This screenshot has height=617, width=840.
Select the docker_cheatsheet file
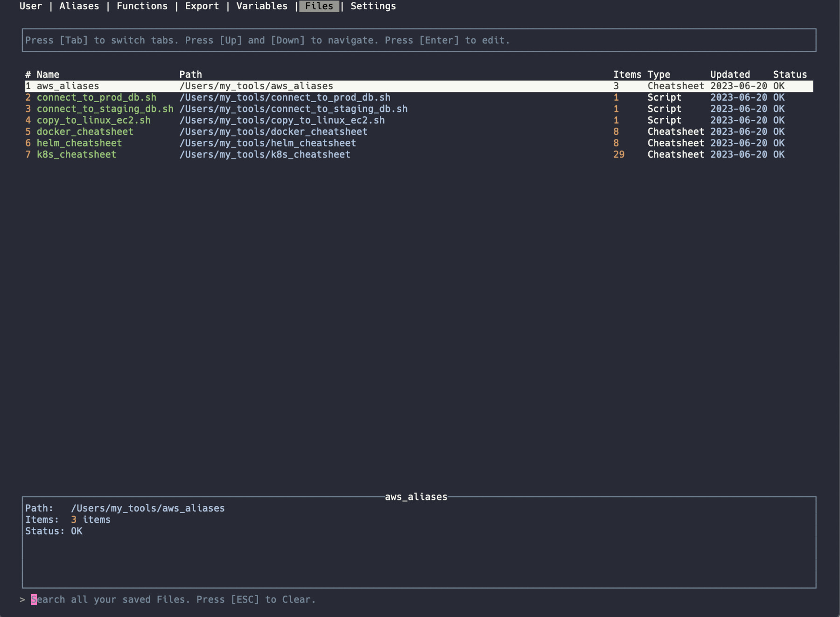(x=85, y=132)
